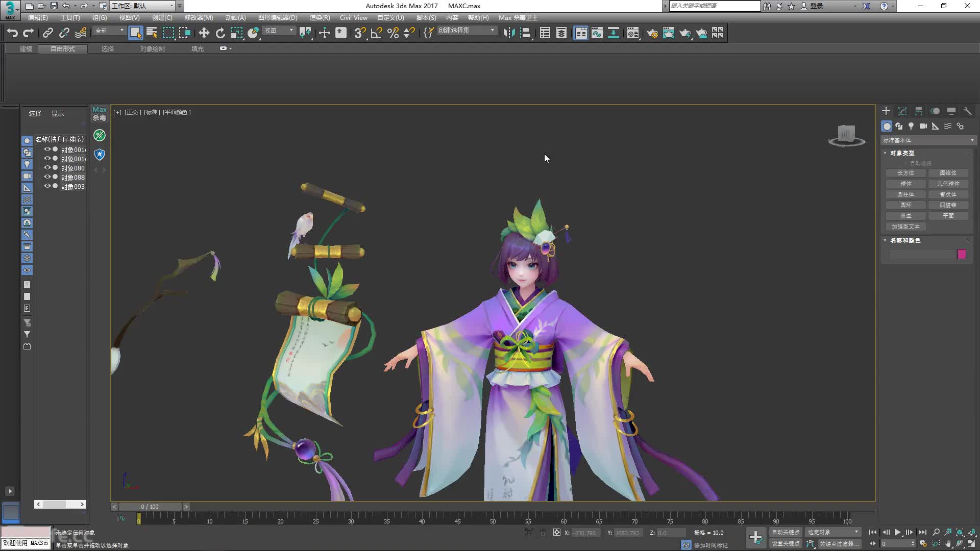Image resolution: width=980 pixels, height=551 pixels.
Task: Open the 创建选择集 named selection dropdown
Action: click(467, 31)
